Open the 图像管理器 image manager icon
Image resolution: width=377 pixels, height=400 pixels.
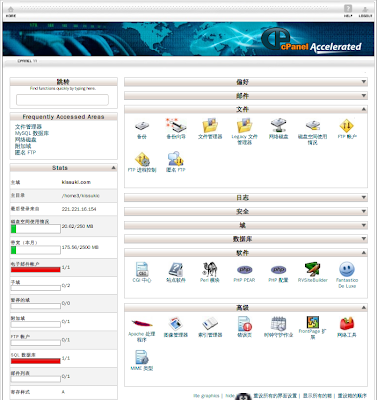point(176,324)
